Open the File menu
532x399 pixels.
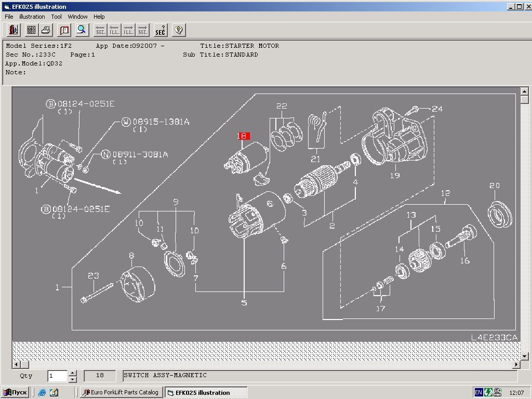[9, 17]
